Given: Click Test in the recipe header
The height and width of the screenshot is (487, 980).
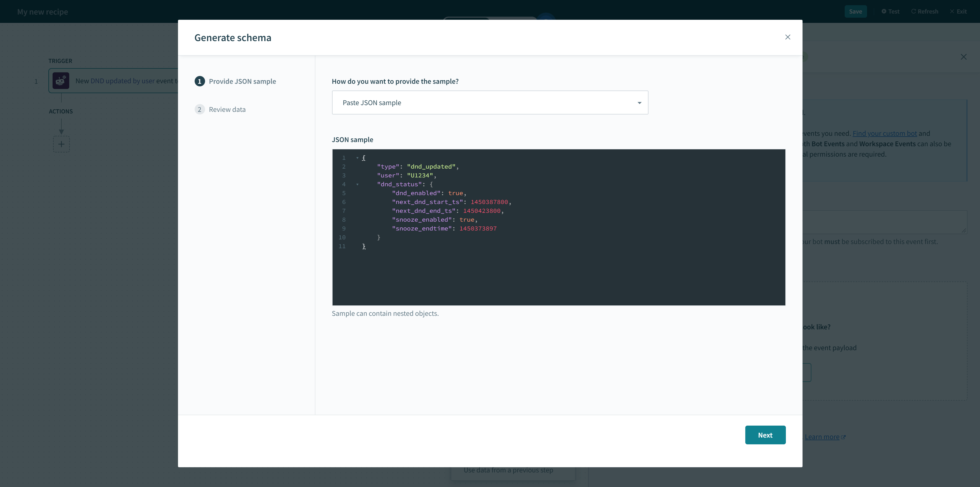Looking at the screenshot, I should [890, 11].
